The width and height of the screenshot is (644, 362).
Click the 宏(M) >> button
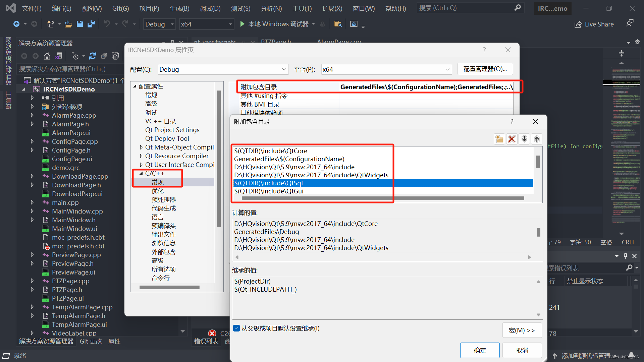[522, 330]
